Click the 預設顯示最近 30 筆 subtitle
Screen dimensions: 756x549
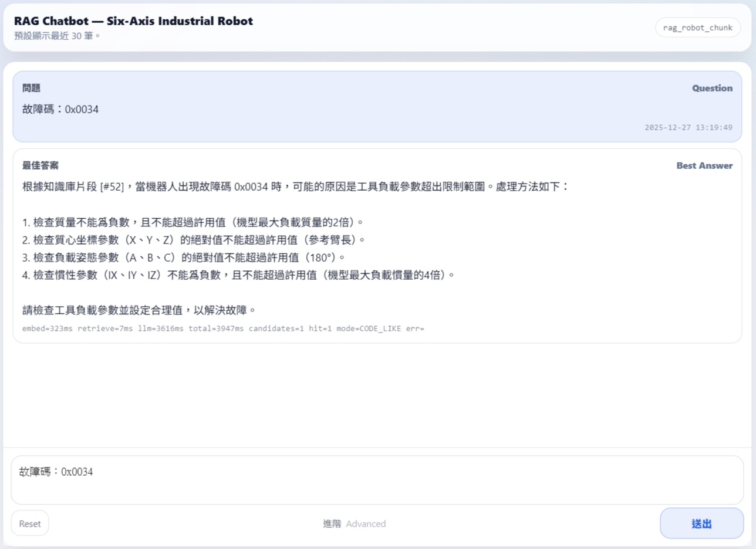[58, 36]
